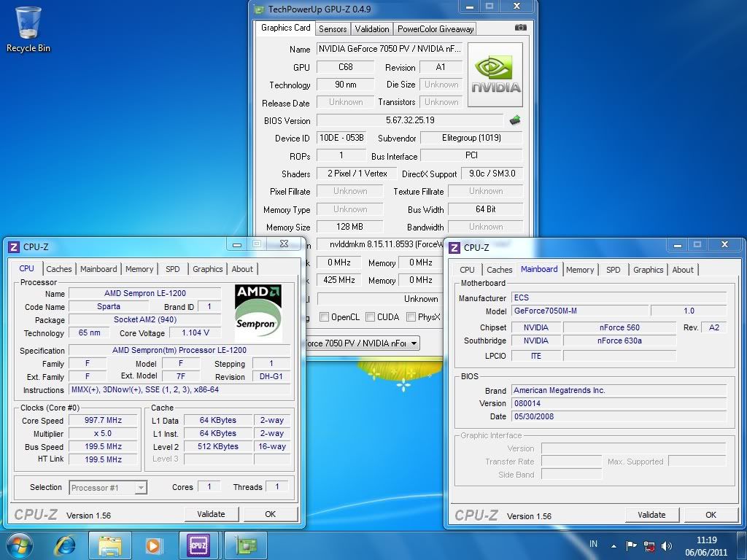Click the GPU Name field in GPU-Z
The image size is (747, 560).
[390, 49]
